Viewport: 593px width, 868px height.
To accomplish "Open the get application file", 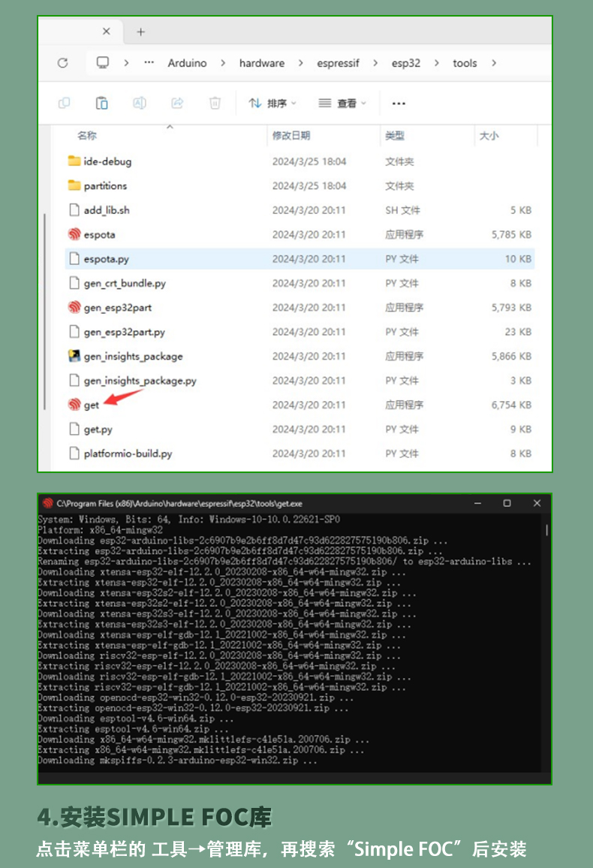I will [x=91, y=405].
